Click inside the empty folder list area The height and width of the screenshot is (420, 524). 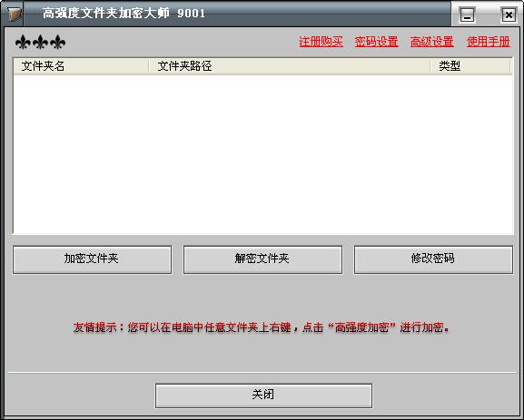click(x=263, y=154)
